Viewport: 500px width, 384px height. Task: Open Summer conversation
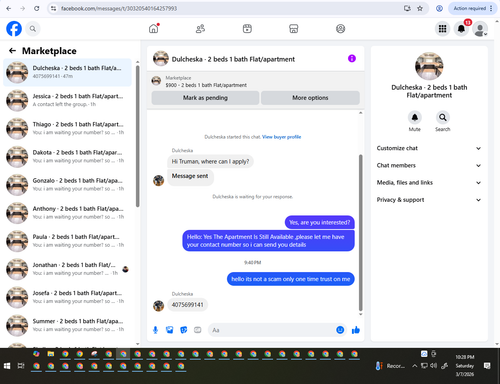coord(67,325)
